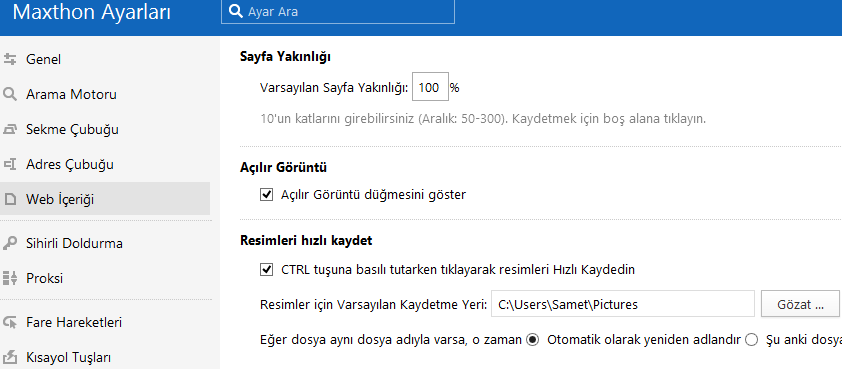Select the Web İçeriği sidebar item
842x369 pixels.
[105, 199]
